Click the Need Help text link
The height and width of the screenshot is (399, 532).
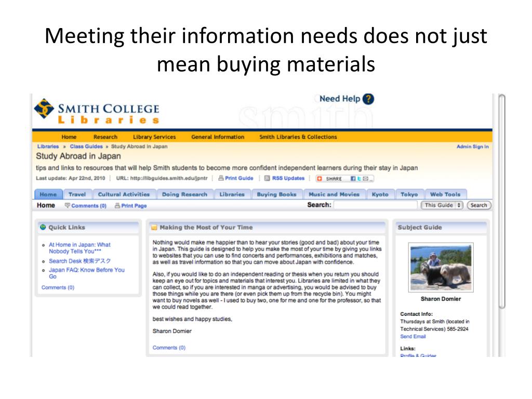(340, 99)
